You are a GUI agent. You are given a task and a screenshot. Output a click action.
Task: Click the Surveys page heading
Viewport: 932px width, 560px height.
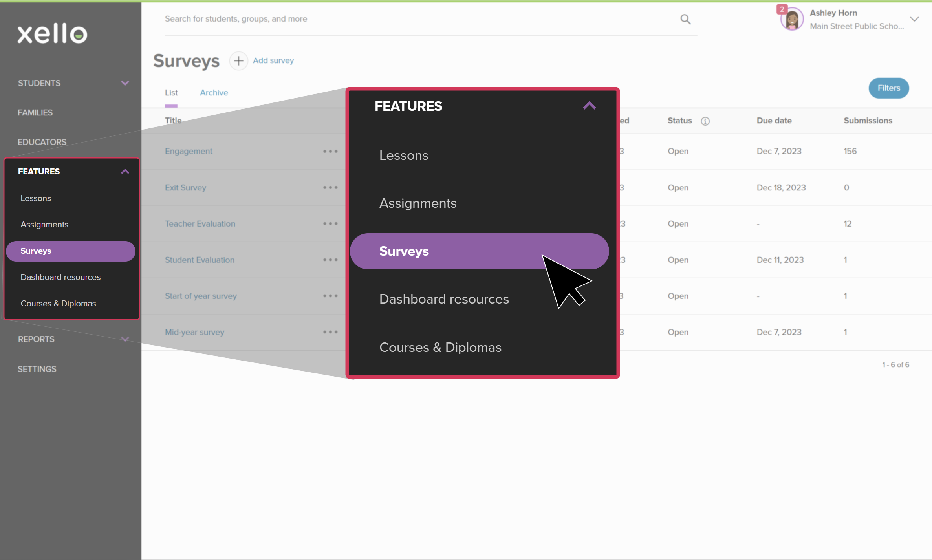pos(186,61)
